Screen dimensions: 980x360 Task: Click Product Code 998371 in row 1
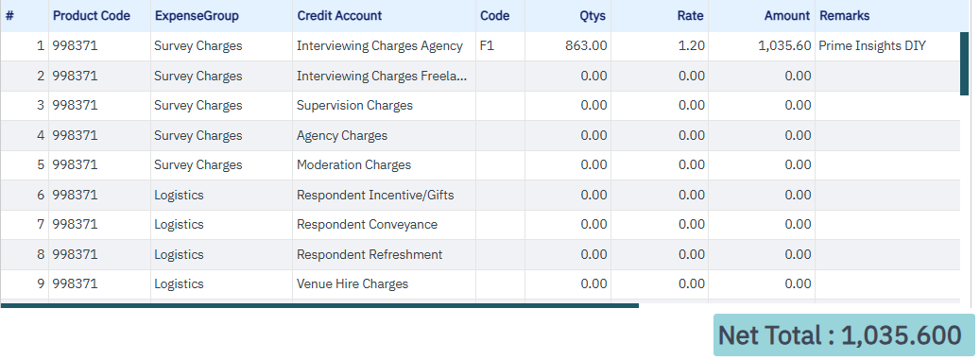click(99, 46)
